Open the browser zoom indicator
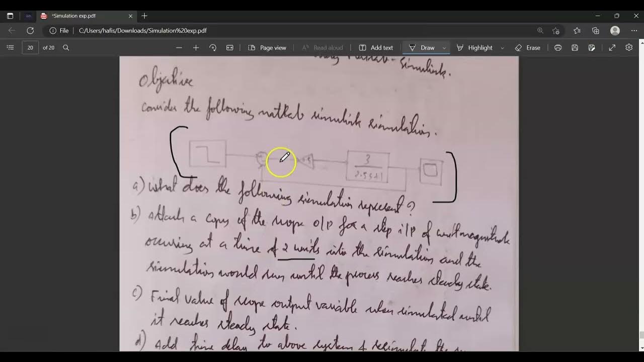 point(540,31)
